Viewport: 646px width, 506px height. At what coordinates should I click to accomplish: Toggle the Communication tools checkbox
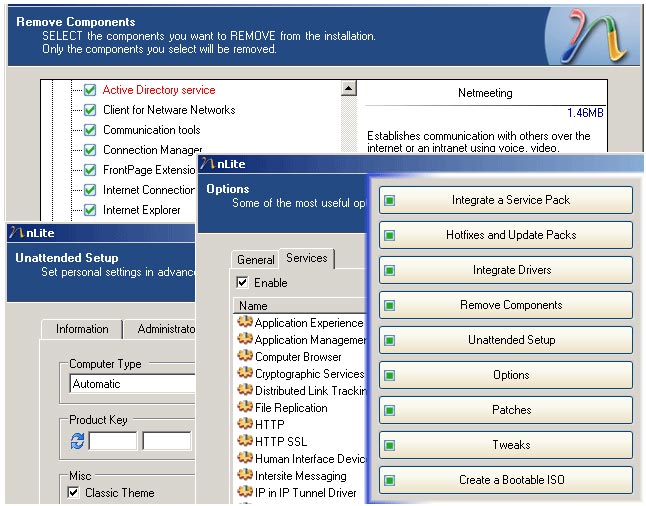click(90, 130)
